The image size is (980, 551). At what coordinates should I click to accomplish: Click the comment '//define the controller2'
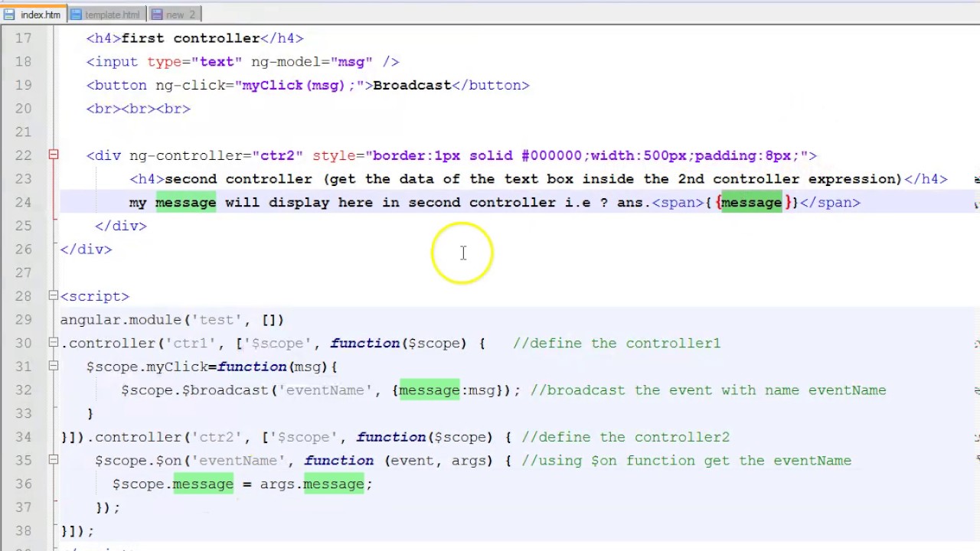coord(626,437)
